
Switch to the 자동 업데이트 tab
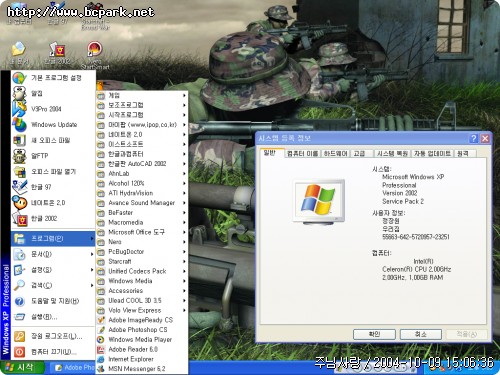(x=432, y=154)
